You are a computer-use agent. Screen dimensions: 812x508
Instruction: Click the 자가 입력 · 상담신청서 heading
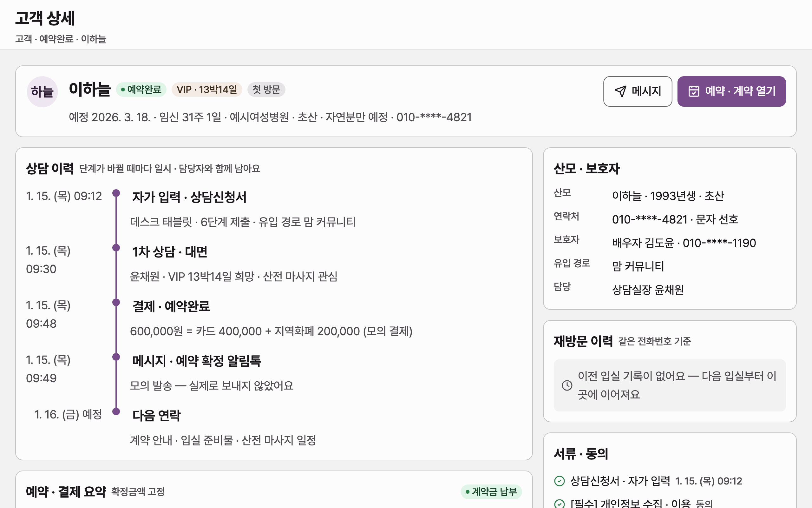pyautogui.click(x=189, y=197)
